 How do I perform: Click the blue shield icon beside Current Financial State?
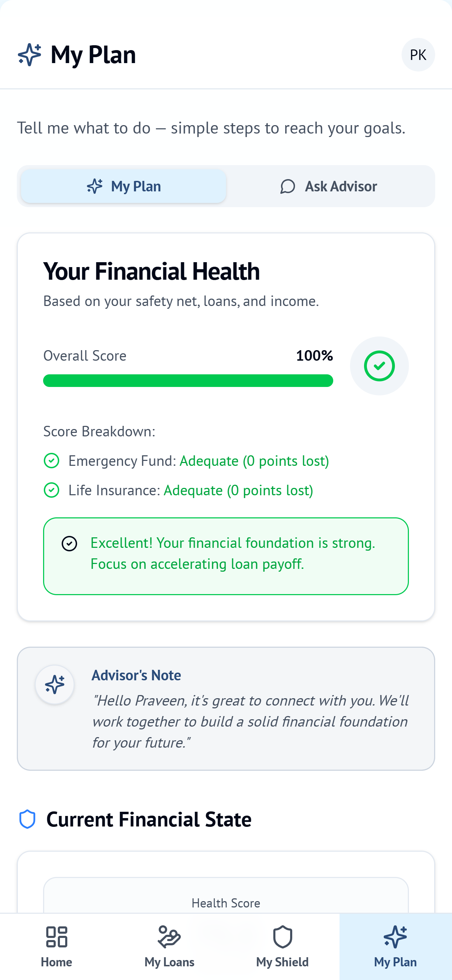pos(27,819)
